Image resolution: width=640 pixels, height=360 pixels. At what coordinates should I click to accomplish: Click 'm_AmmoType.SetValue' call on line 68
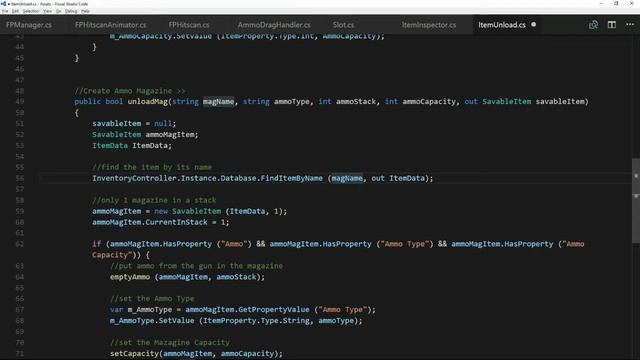[152, 321]
